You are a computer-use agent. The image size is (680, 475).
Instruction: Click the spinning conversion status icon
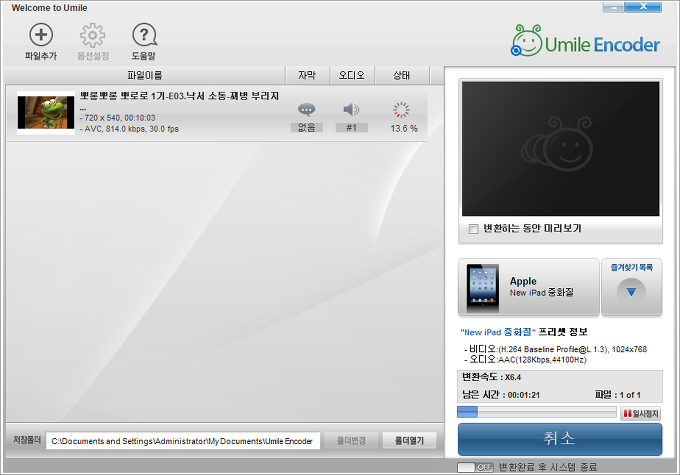point(401,110)
